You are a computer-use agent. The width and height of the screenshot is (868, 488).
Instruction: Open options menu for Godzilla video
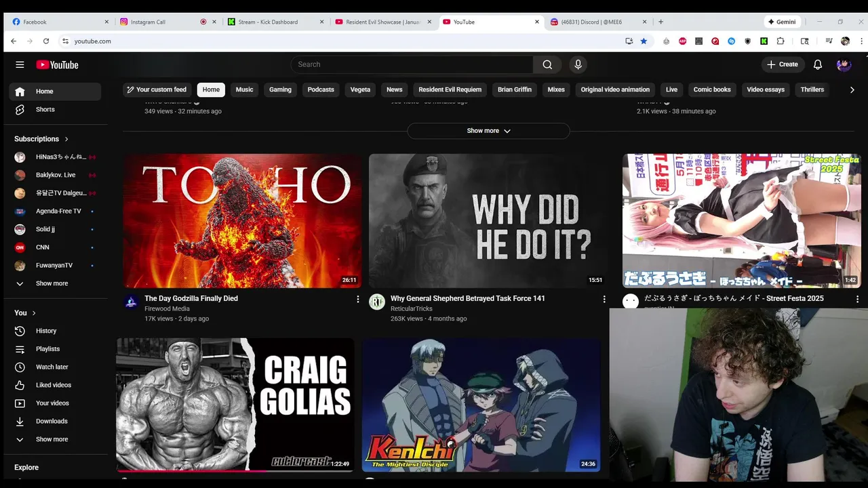(x=358, y=299)
